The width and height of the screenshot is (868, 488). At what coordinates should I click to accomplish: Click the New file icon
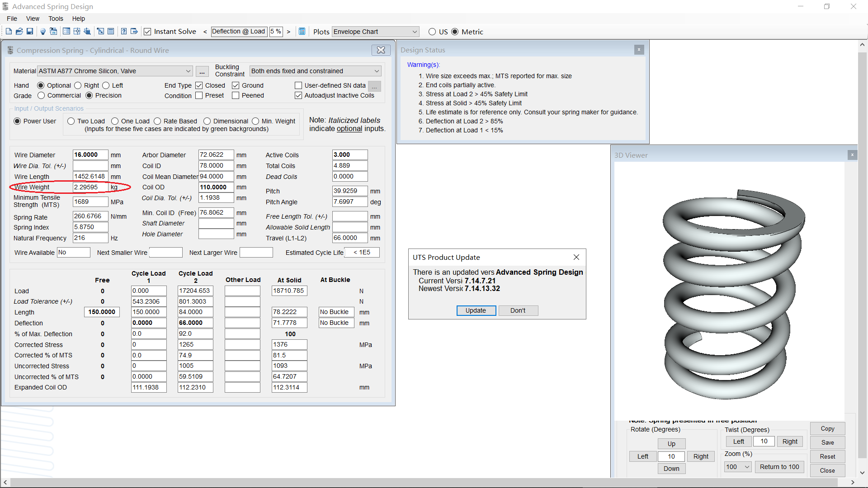tap(9, 31)
